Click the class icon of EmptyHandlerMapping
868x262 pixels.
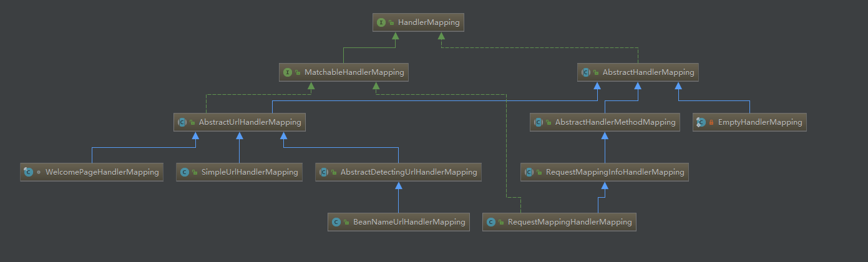point(701,122)
